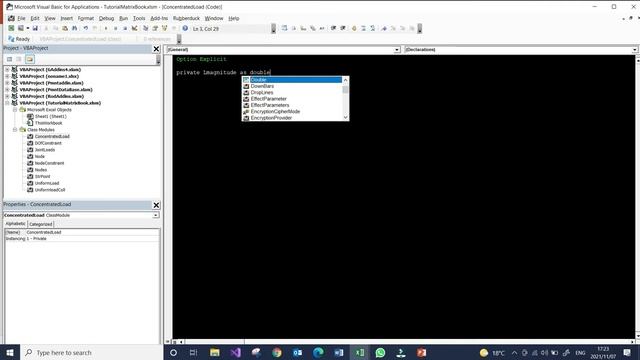This screenshot has width=640, height=360.
Task: Click the autocomplete list scroll down arrow
Action: point(345,117)
